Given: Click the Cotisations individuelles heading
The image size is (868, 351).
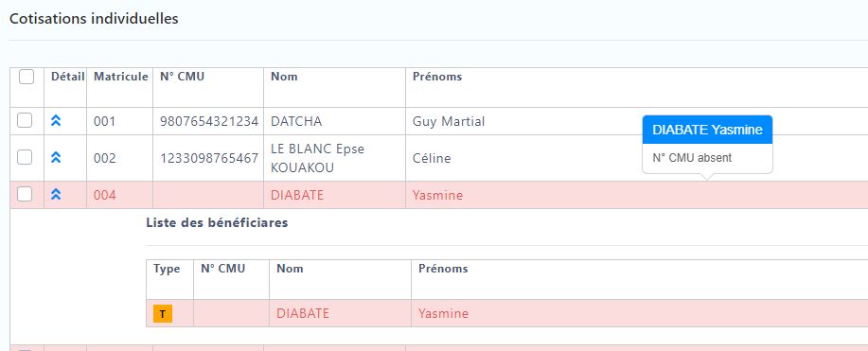Looking at the screenshot, I should [x=94, y=18].
